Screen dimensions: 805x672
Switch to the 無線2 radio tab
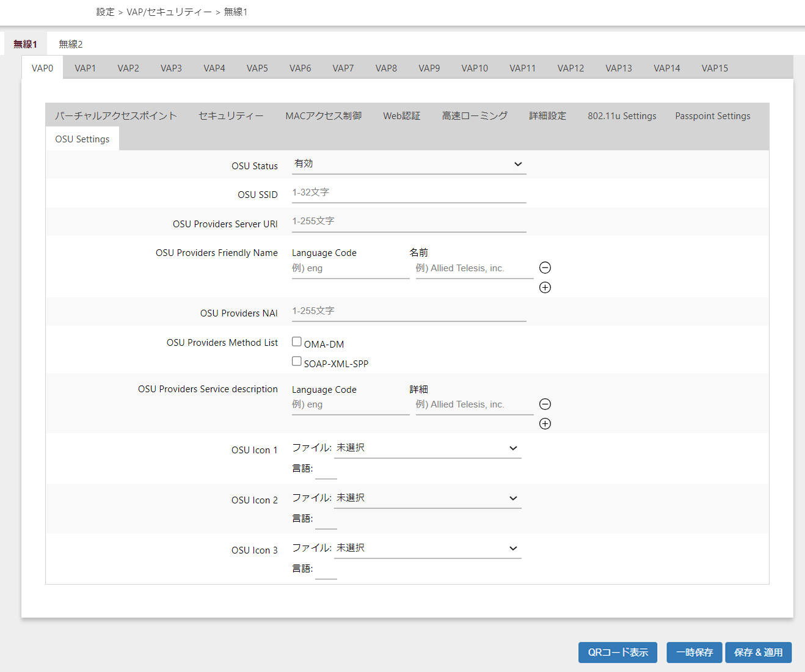pos(70,44)
